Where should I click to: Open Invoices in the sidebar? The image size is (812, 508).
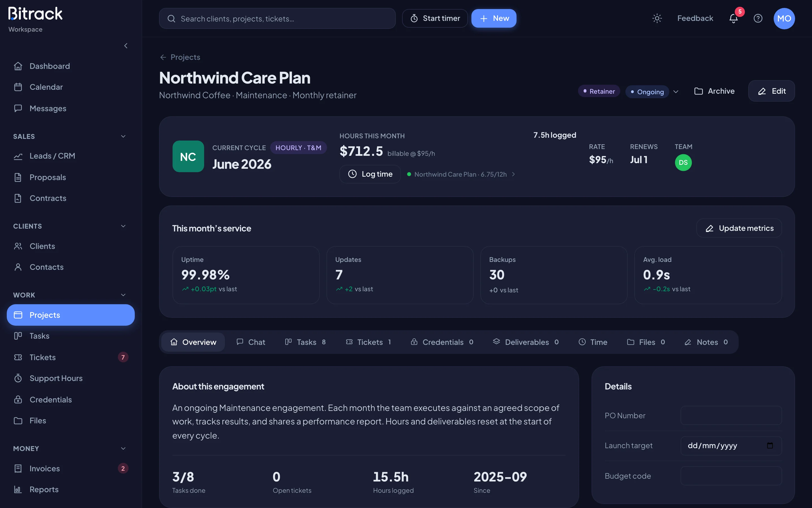(71, 468)
